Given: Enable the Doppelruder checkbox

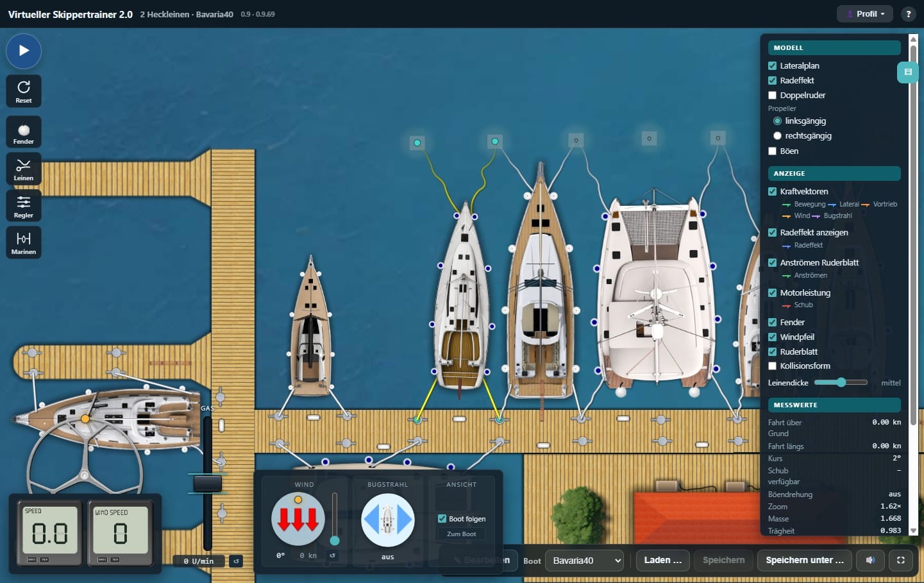Looking at the screenshot, I should (x=773, y=95).
